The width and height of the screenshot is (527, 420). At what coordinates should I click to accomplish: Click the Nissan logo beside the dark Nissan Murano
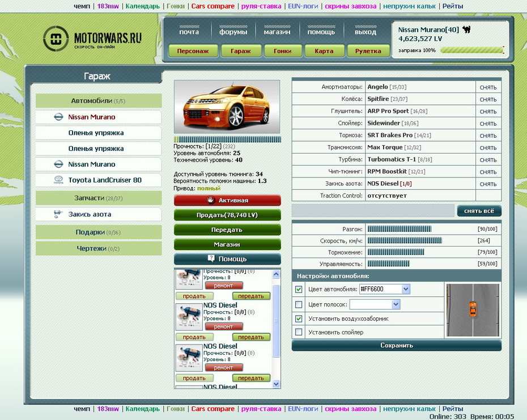(x=58, y=164)
